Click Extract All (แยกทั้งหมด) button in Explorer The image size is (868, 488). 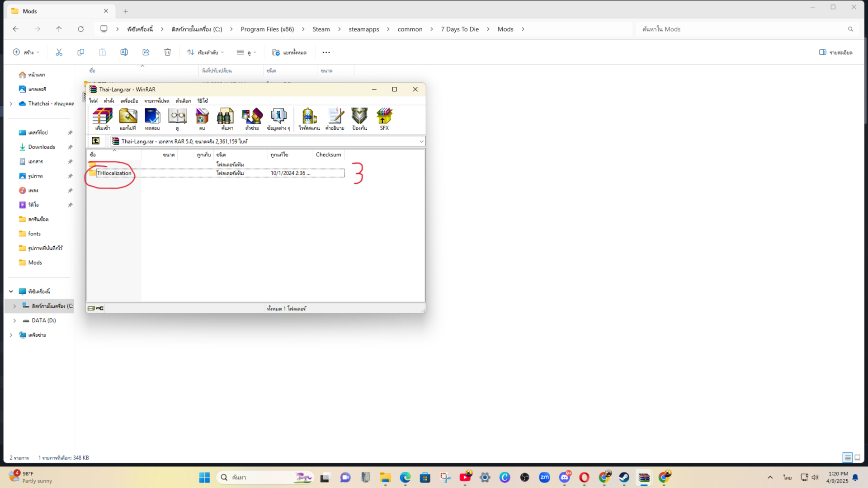click(289, 52)
